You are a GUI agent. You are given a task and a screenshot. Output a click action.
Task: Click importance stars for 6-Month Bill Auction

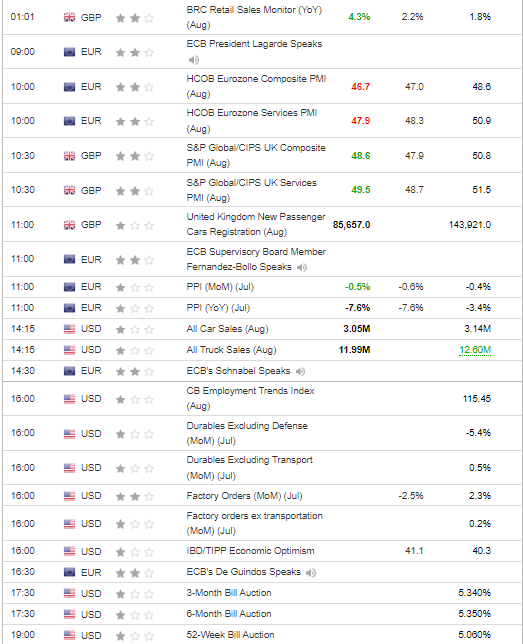[x=135, y=615]
